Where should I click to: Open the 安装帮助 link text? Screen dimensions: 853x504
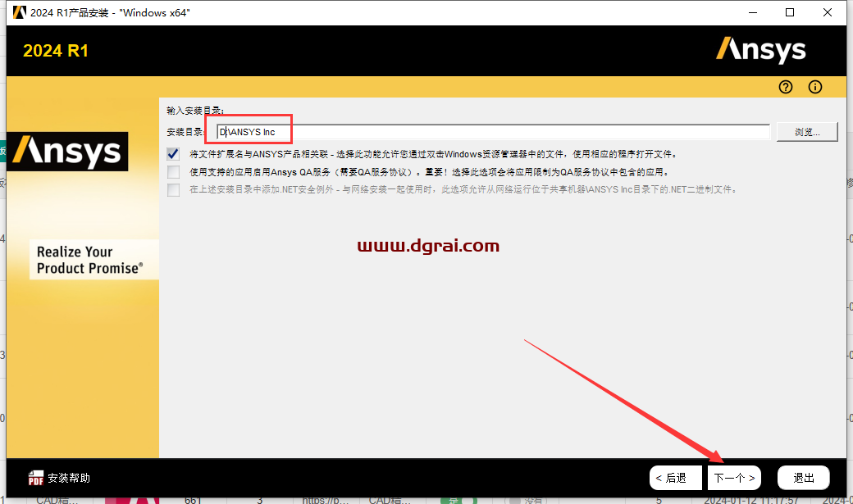pyautogui.click(x=69, y=478)
